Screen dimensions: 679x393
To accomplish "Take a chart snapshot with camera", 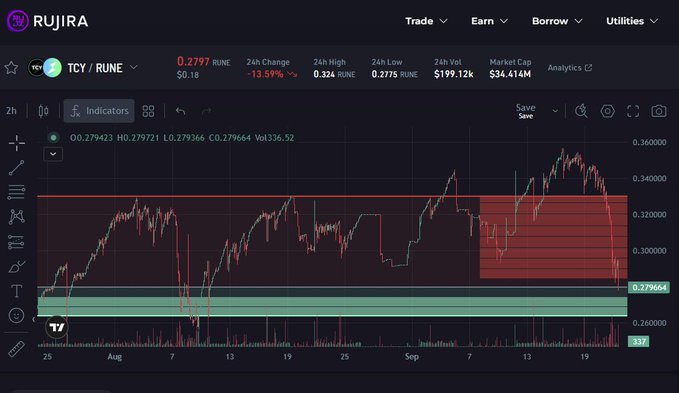I will coord(659,111).
